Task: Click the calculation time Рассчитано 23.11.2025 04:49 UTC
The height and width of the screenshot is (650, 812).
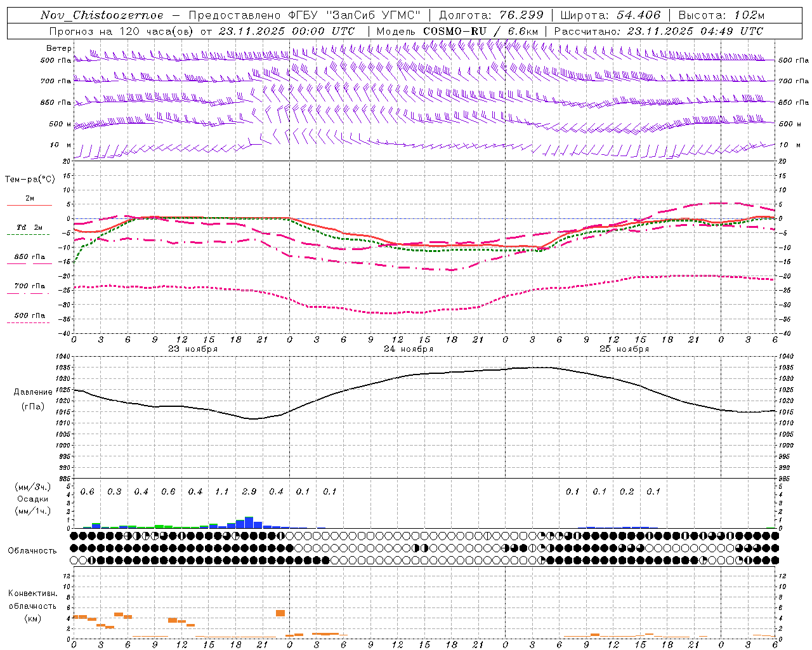Action: point(658,31)
